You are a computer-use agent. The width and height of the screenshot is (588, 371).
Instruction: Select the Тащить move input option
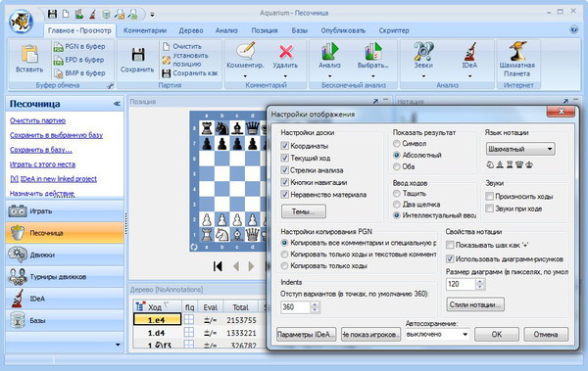[x=396, y=194]
